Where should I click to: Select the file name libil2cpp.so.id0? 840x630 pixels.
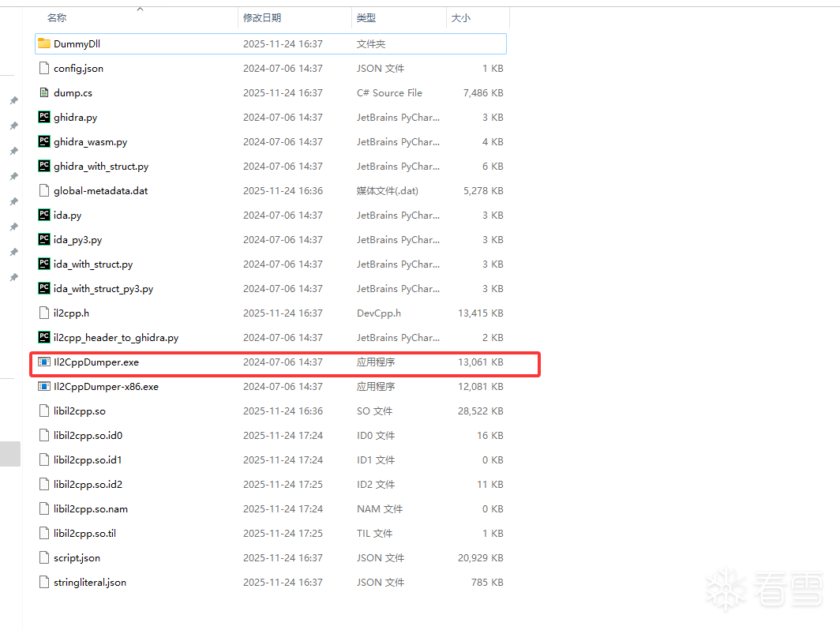88,436
